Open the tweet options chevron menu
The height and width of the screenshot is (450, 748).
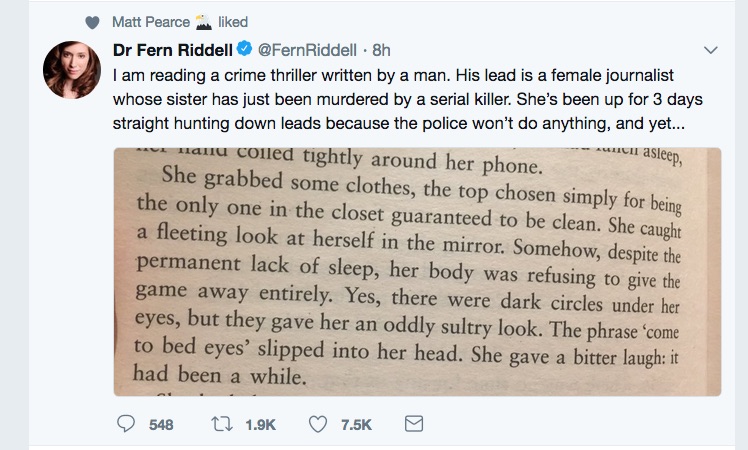(x=711, y=50)
